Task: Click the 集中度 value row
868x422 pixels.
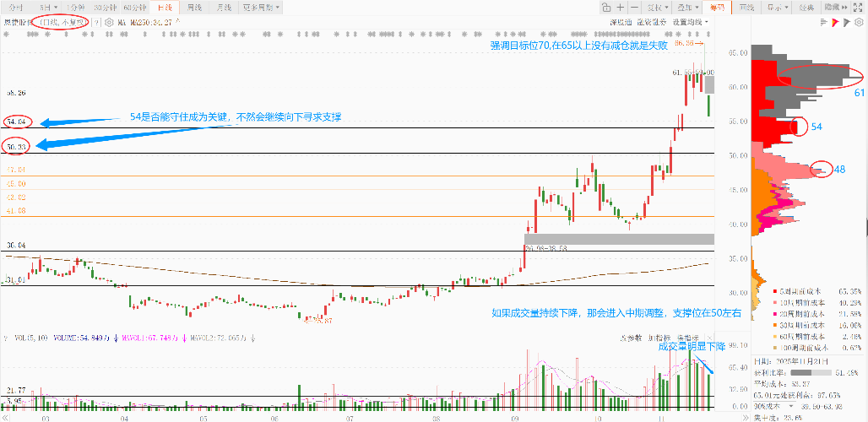Action: [x=777, y=418]
